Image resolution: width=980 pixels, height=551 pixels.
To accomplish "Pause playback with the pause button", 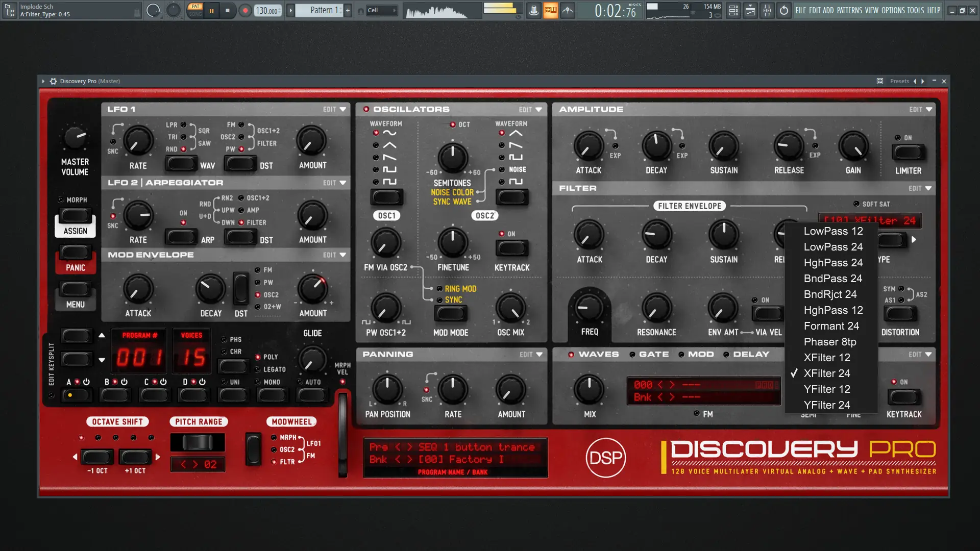I will (211, 10).
